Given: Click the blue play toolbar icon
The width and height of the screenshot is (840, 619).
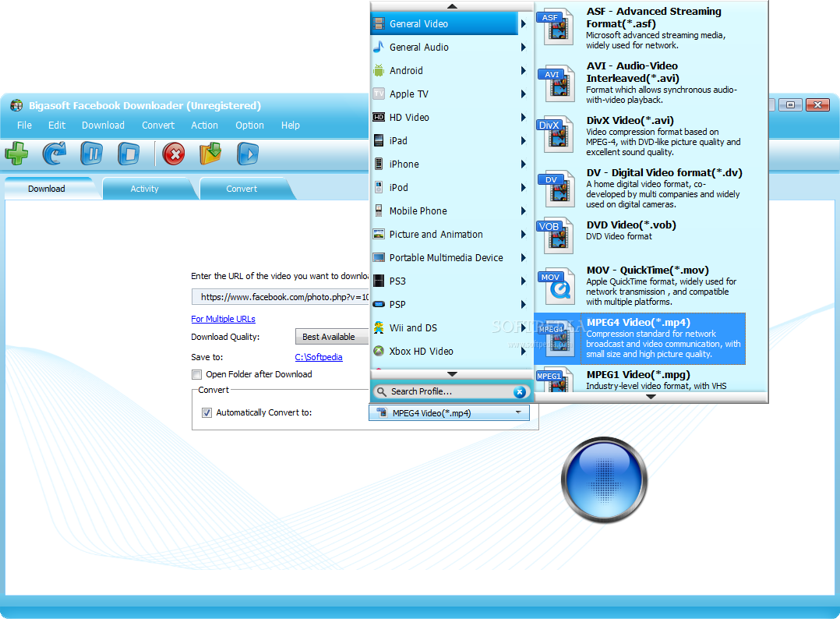Looking at the screenshot, I should 248,154.
